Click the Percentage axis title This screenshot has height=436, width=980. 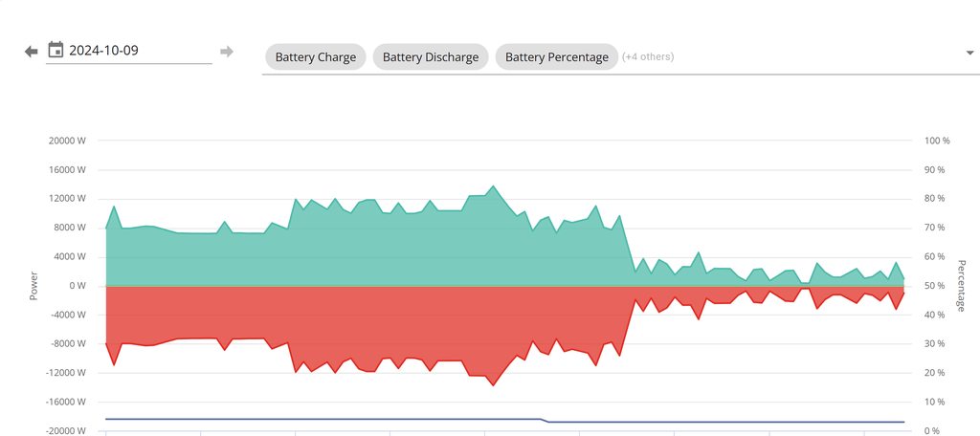click(960, 285)
